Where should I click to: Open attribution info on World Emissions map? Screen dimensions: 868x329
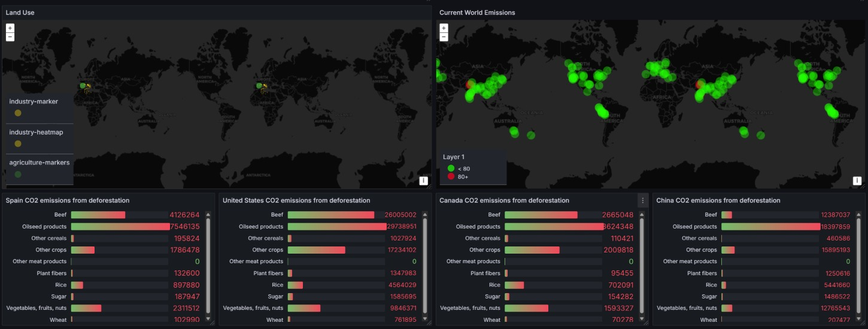(857, 181)
